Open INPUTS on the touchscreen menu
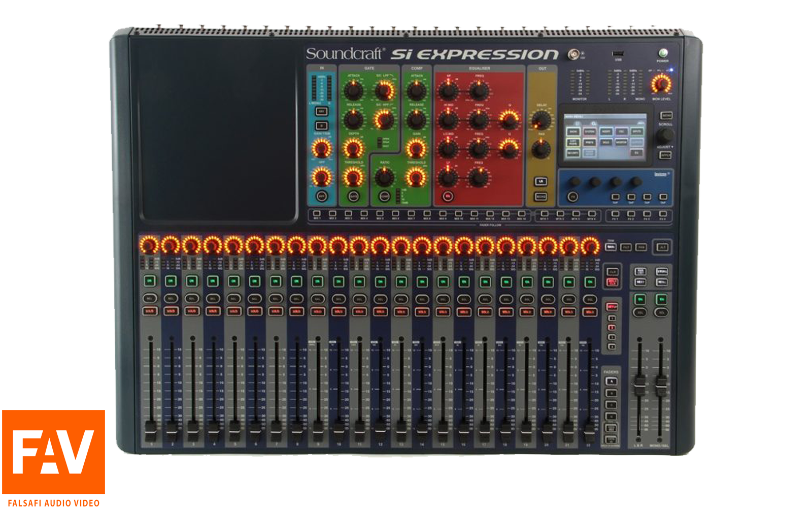Image resolution: width=812 pixels, height=508 pixels. 637,132
